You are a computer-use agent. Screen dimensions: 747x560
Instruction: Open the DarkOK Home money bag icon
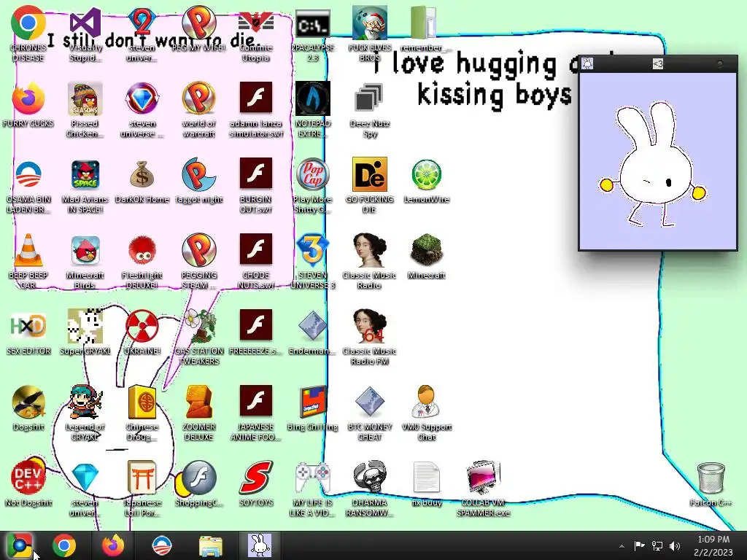point(142,175)
